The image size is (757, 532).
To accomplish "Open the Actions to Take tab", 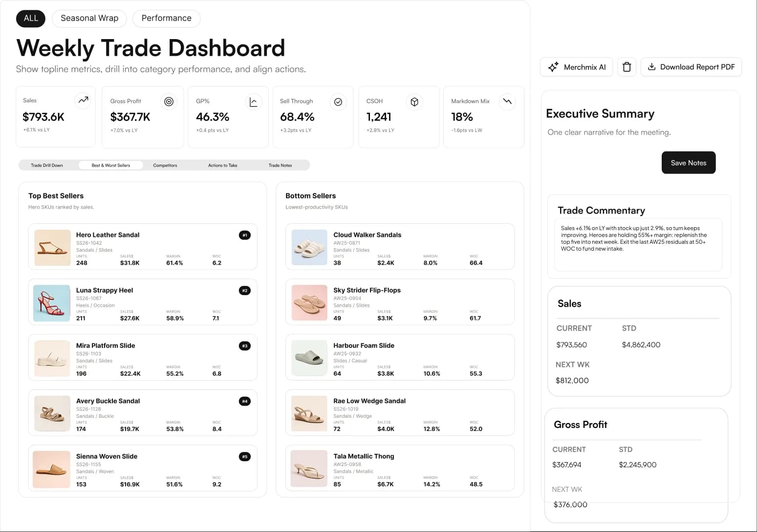I will (223, 165).
